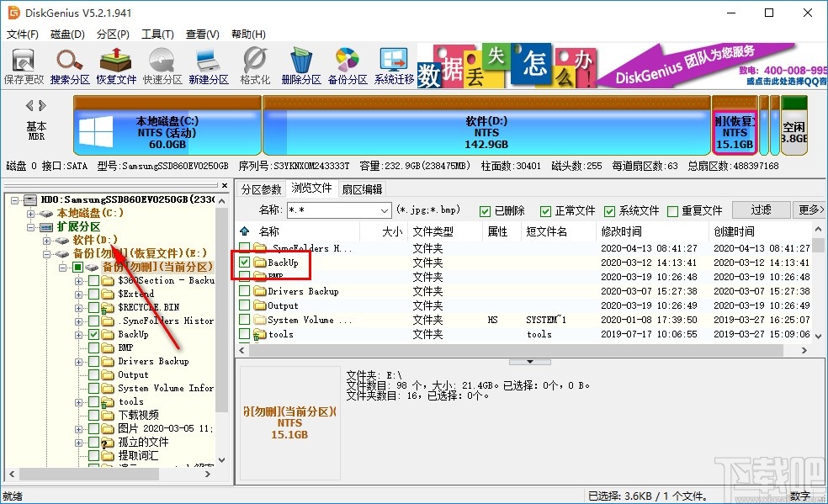Click the Save Changes (保存更改) toolbar icon
The image size is (828, 504).
coord(24,66)
